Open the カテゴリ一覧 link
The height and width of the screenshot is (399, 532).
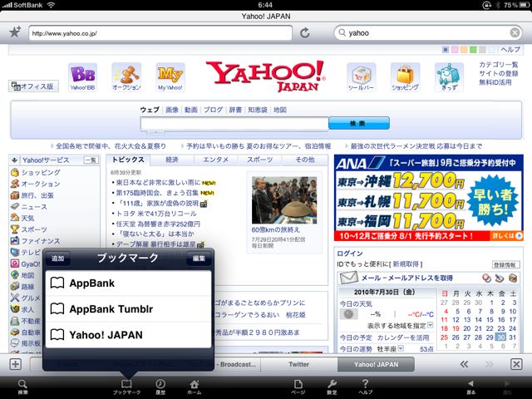499,65
